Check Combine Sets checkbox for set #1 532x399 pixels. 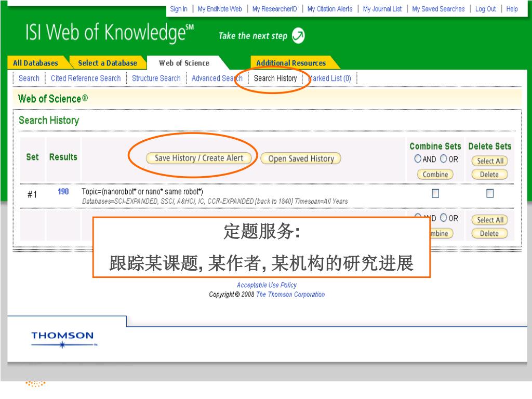(435, 193)
